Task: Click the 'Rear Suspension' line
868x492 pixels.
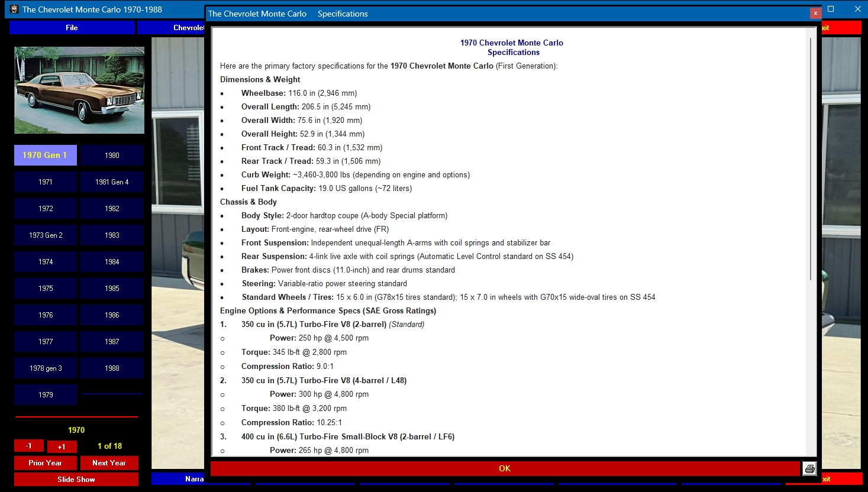Action: [x=407, y=256]
